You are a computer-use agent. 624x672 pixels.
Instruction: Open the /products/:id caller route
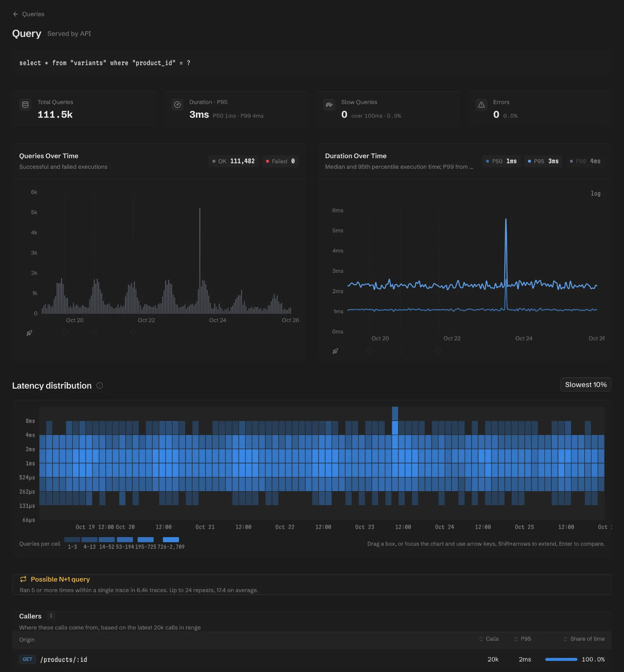pos(64,660)
